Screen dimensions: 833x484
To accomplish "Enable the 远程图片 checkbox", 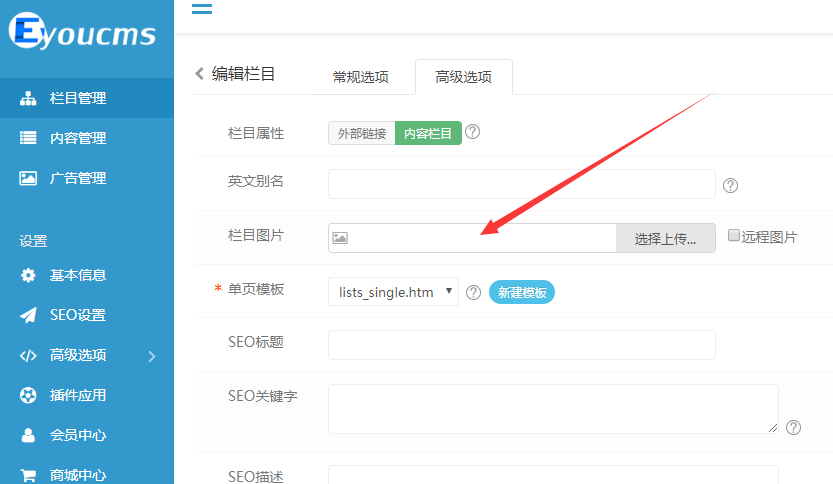I will tap(734, 236).
